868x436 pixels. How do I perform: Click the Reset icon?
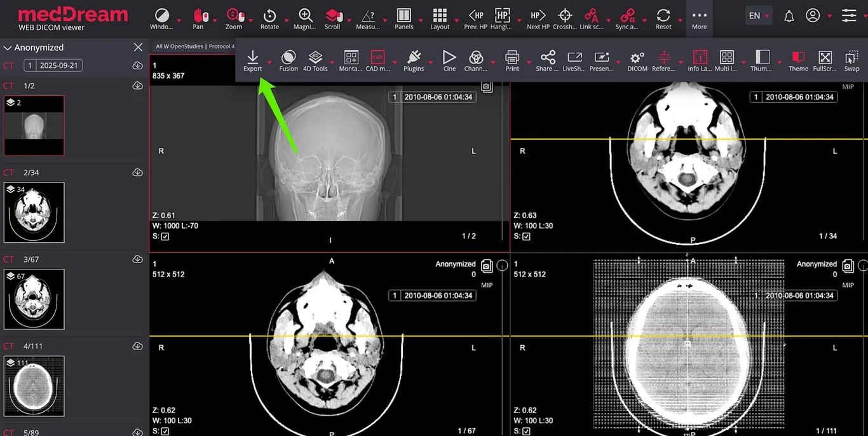(663, 15)
